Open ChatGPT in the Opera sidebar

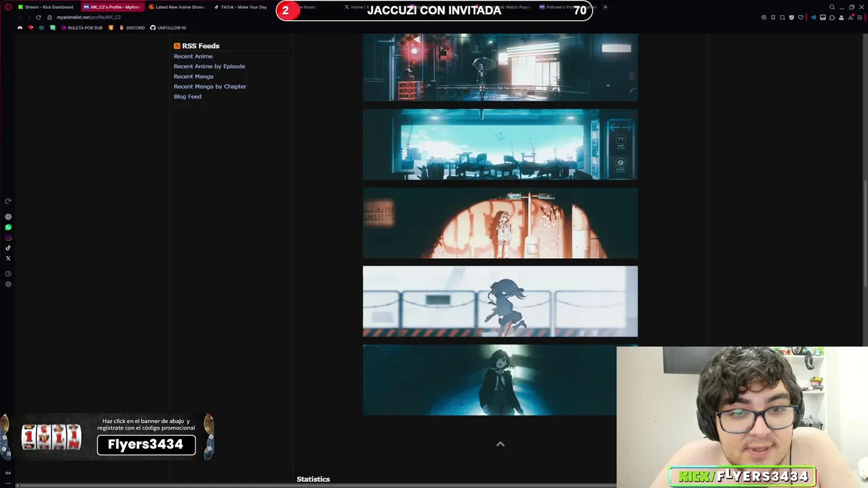pos(8,217)
